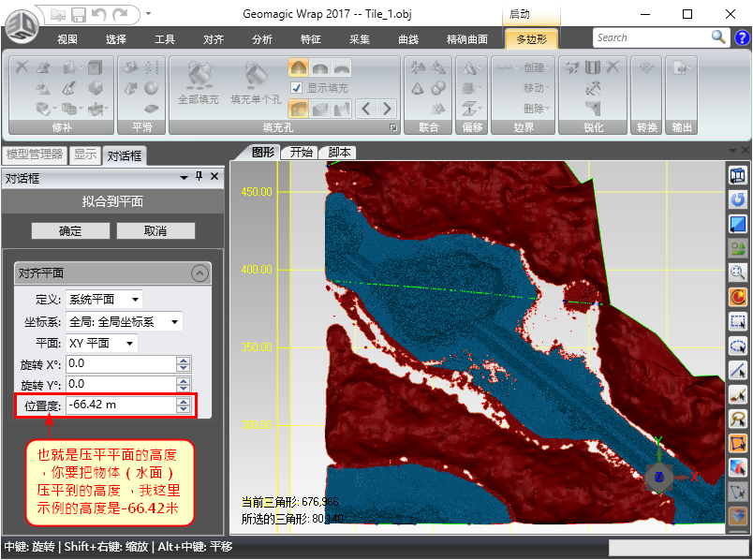
Task: Click the rotate view icon in right toolbar
Action: [x=738, y=199]
